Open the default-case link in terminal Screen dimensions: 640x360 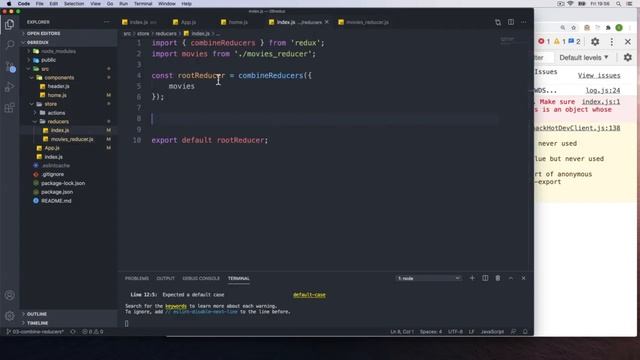(x=309, y=295)
